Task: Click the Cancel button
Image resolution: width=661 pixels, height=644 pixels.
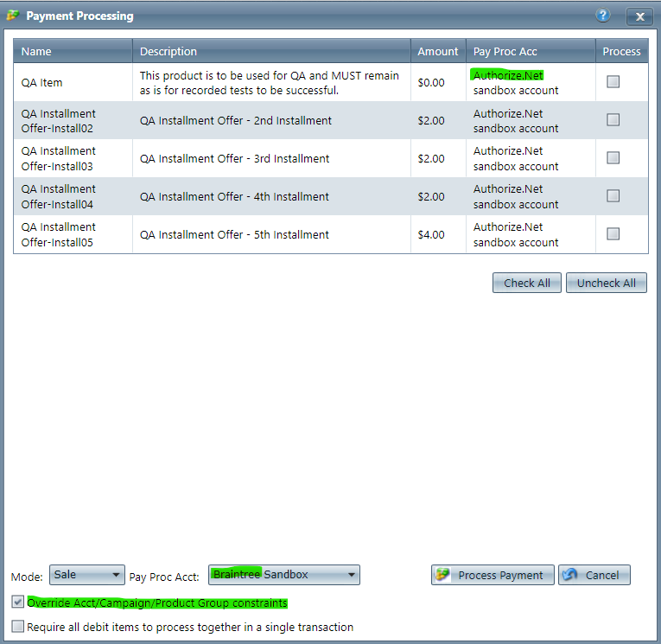Action: coord(594,575)
